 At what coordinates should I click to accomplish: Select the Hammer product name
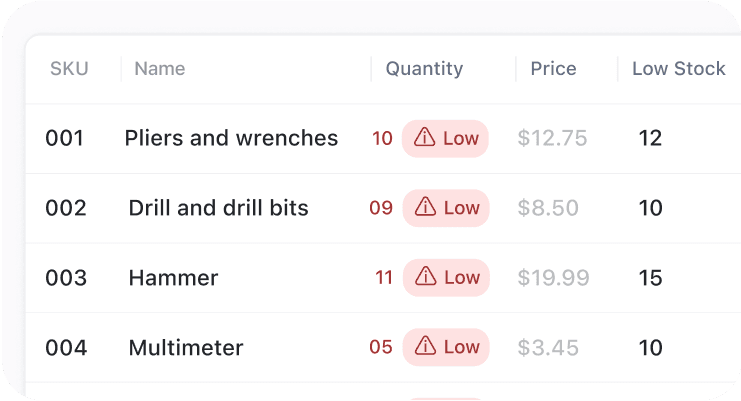point(173,278)
